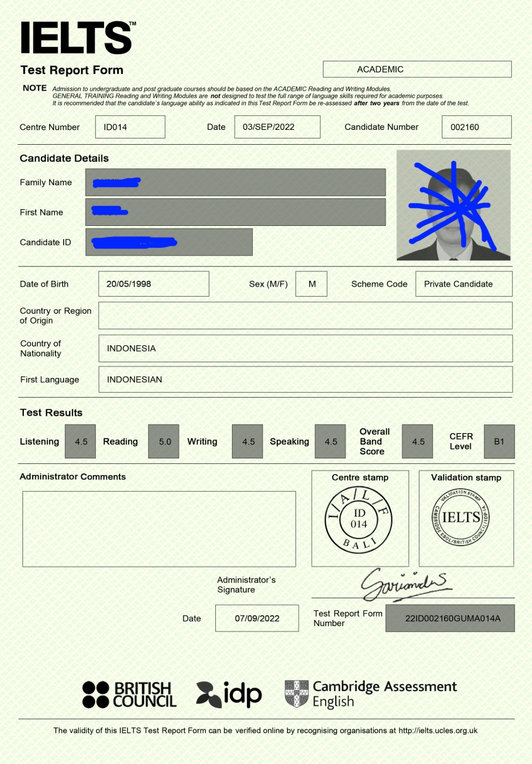Click the Writing score 4.5 box

point(247,441)
